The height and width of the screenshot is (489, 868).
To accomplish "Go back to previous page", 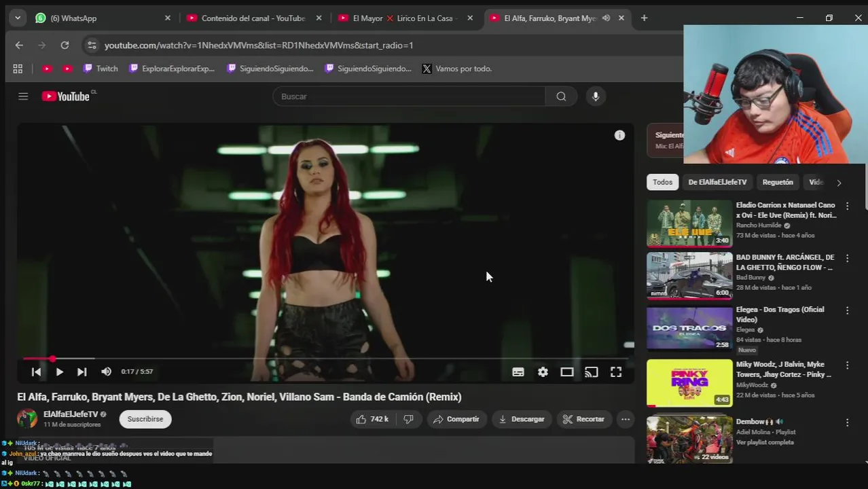I will [19, 46].
